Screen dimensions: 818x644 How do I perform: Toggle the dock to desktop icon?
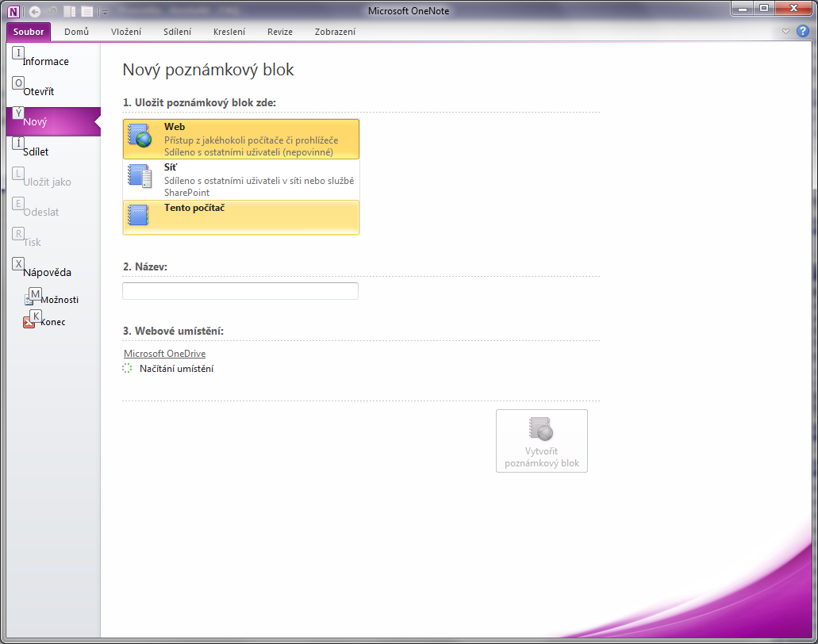(x=70, y=11)
